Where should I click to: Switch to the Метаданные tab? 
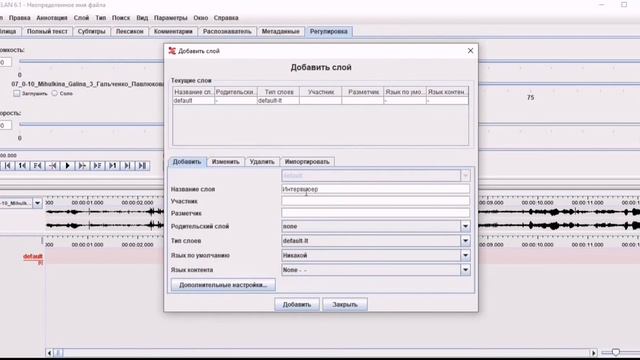(280, 31)
